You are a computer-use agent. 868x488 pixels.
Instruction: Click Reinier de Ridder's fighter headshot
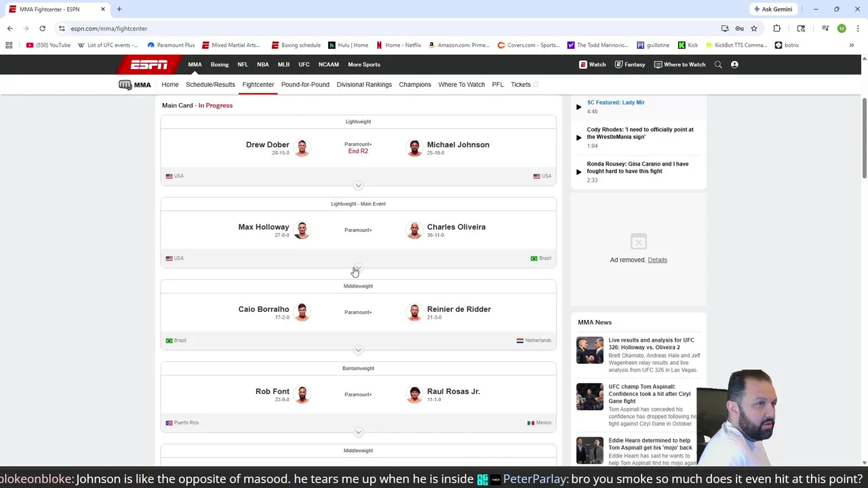pos(414,312)
